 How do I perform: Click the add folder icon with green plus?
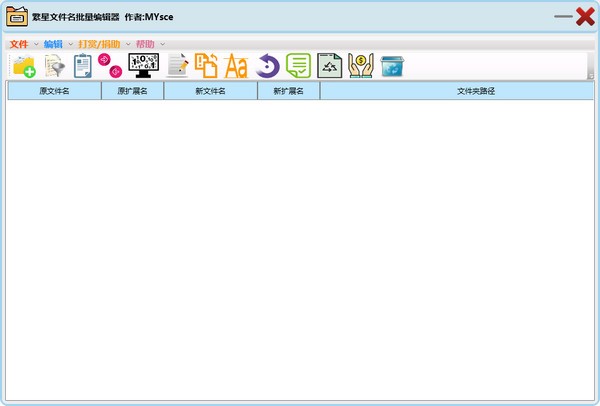24,67
